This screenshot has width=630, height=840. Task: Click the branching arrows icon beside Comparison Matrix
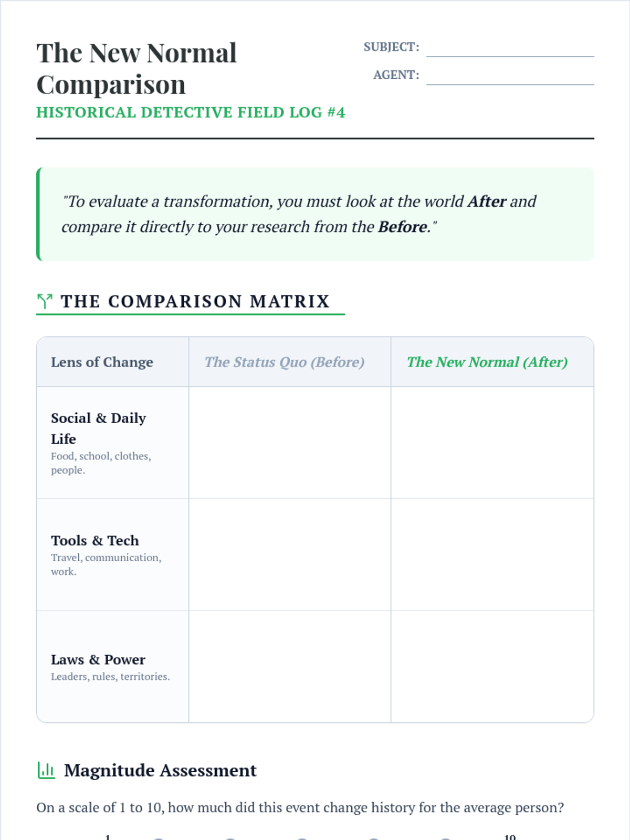(x=45, y=301)
